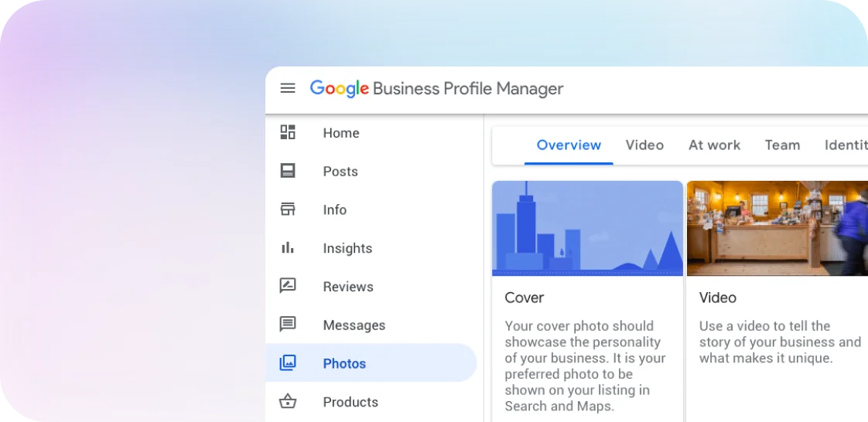Click the Reviews icon in sidebar
The width and height of the screenshot is (868, 422).
pyautogui.click(x=288, y=286)
